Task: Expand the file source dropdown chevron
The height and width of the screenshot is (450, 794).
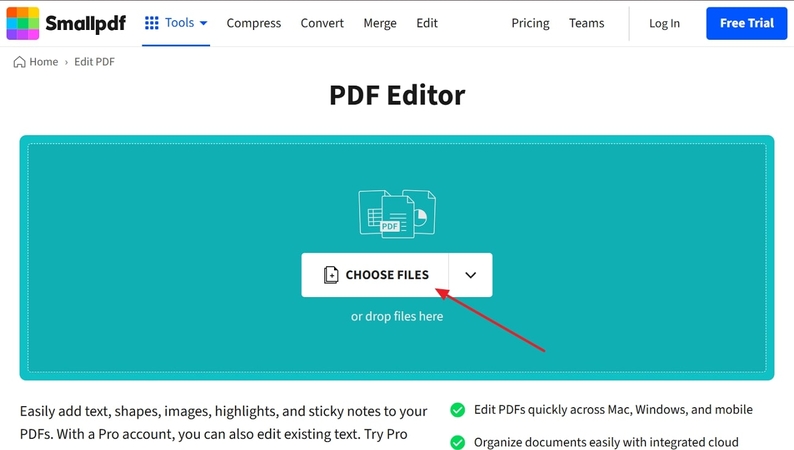Action: click(470, 275)
